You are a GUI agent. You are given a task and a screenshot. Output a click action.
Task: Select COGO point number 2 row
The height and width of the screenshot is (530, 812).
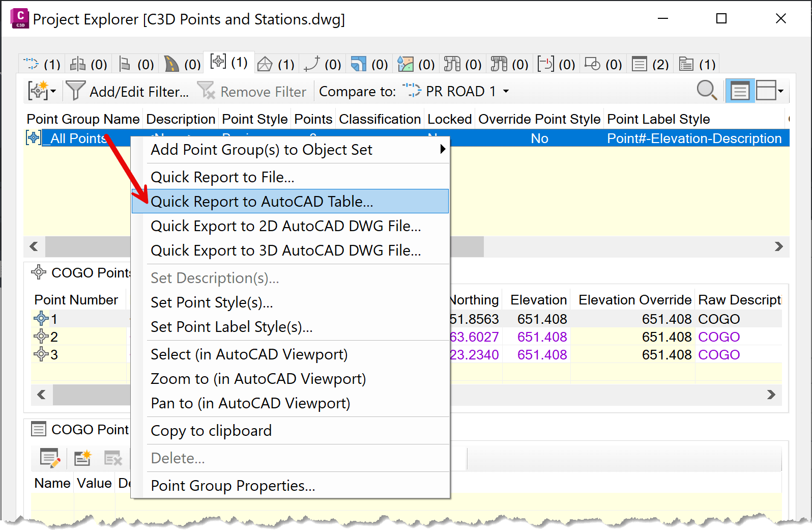tap(79, 337)
